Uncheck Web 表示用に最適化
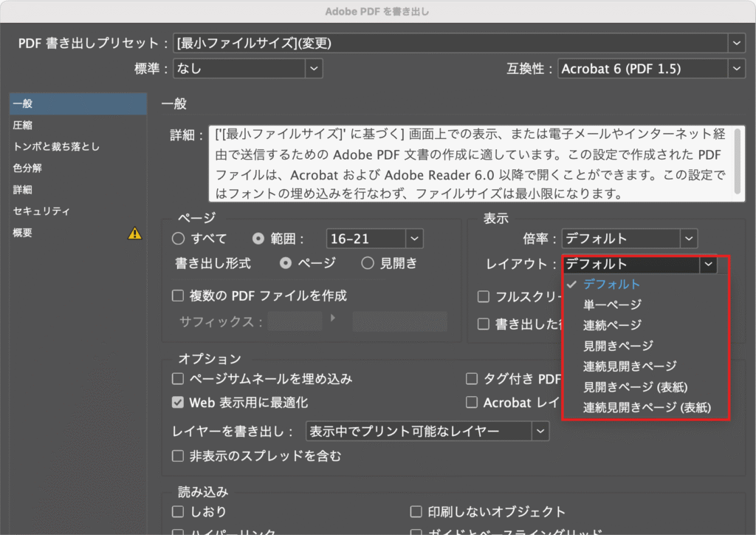Viewport: 756px width, 535px height. coord(178,402)
